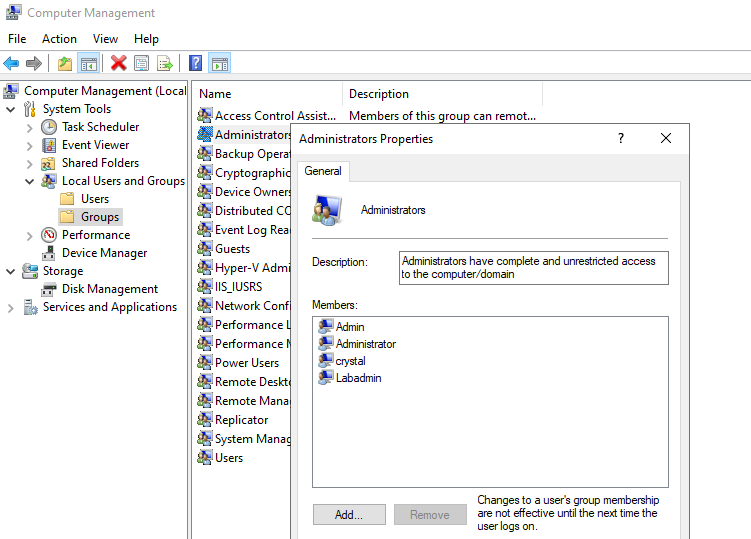
Task: Click the crystal member user icon
Action: tap(326, 360)
